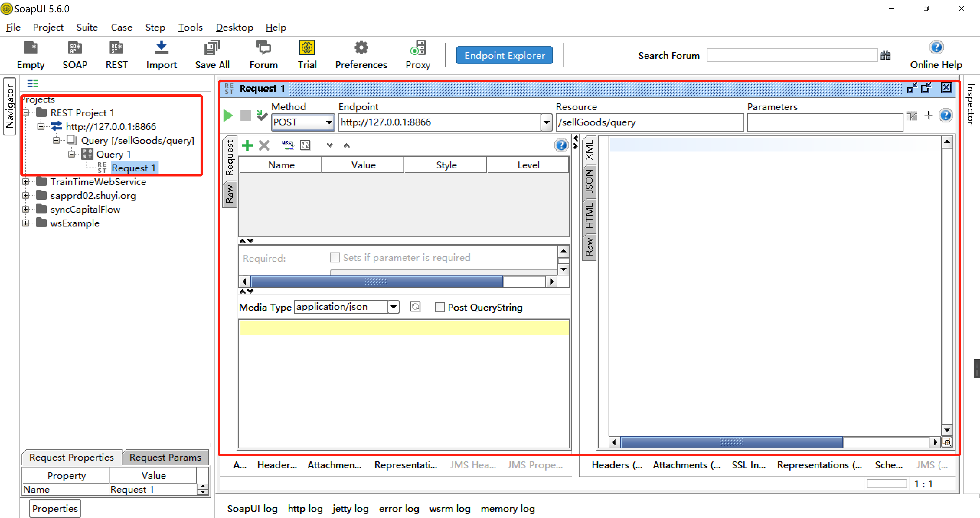This screenshot has height=518, width=980.
Task: Click the Properties button at bottom left
Action: pyautogui.click(x=55, y=509)
